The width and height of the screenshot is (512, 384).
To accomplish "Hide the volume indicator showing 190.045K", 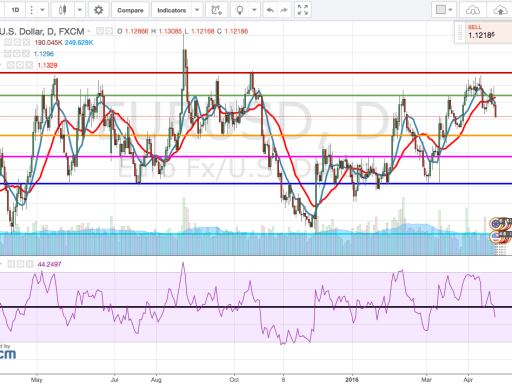I will click(8, 42).
